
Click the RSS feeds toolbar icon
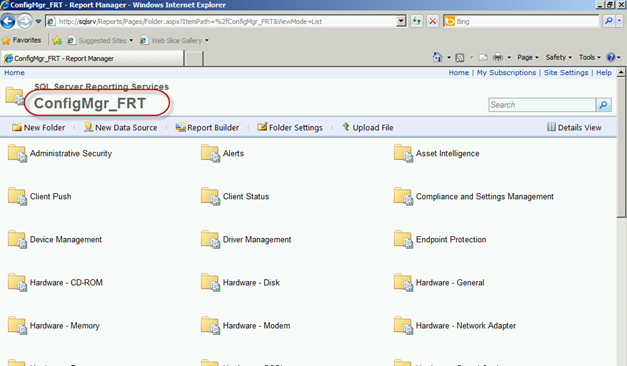point(460,58)
